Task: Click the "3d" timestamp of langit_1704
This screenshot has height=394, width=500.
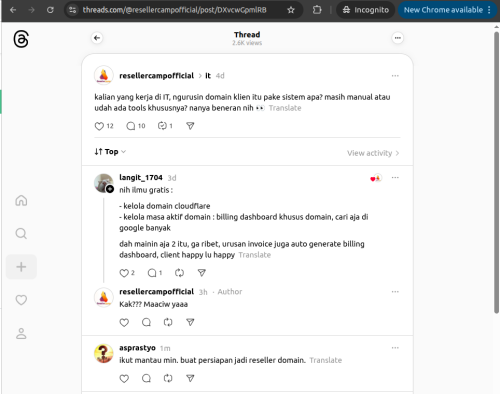Action: (172, 178)
